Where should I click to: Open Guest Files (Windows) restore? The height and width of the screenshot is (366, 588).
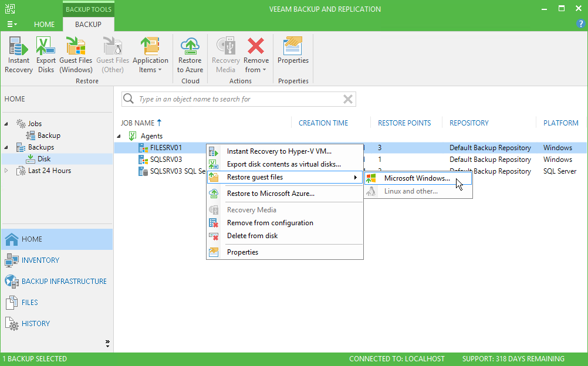76,55
